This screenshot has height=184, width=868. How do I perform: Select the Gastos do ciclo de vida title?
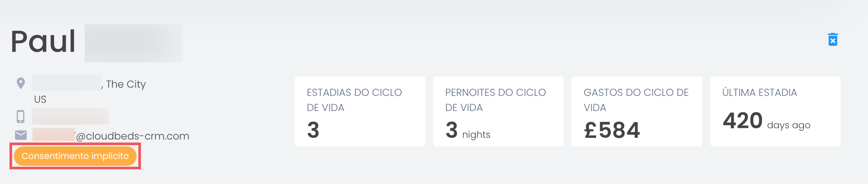coord(636,100)
